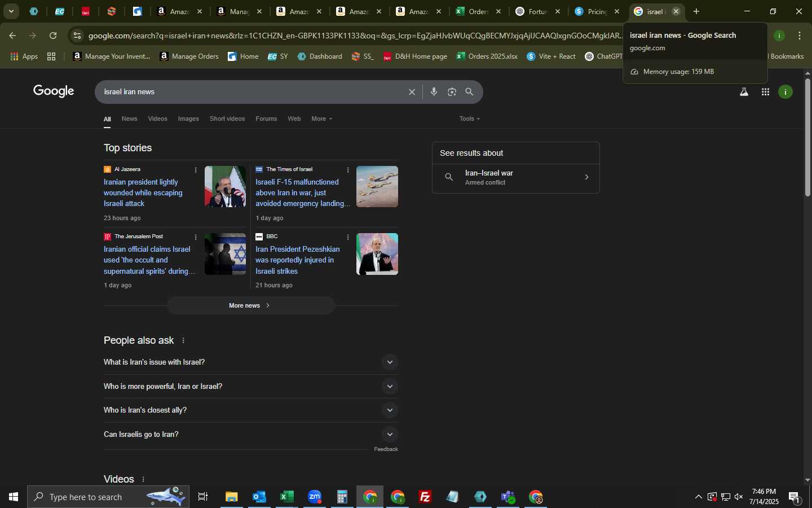Viewport: 812px width, 508px height.
Task: Expand 'What is Iran's issue with Israel?' question
Action: pyautogui.click(x=251, y=362)
